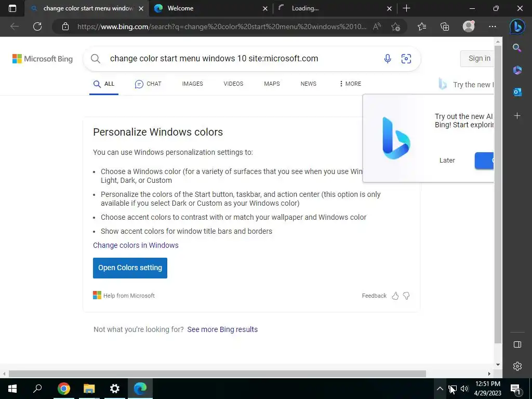The width and height of the screenshot is (532, 399).
Task: Click the vertical scrollbar thumb
Action: [x=498, y=194]
